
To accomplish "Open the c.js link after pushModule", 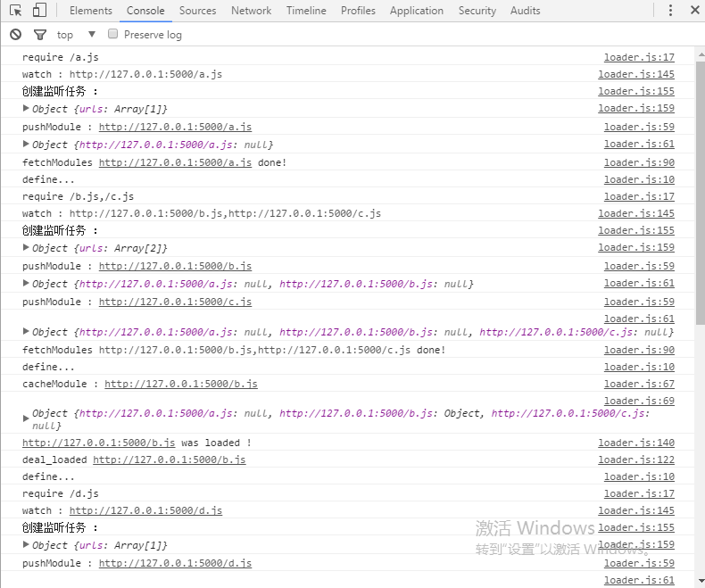I will click(175, 302).
